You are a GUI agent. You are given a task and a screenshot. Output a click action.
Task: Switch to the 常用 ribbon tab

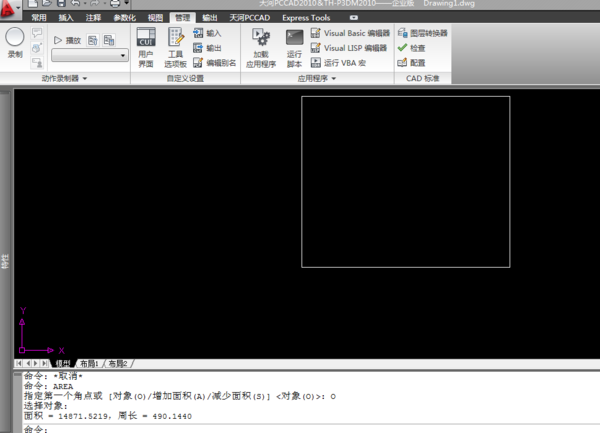39,18
